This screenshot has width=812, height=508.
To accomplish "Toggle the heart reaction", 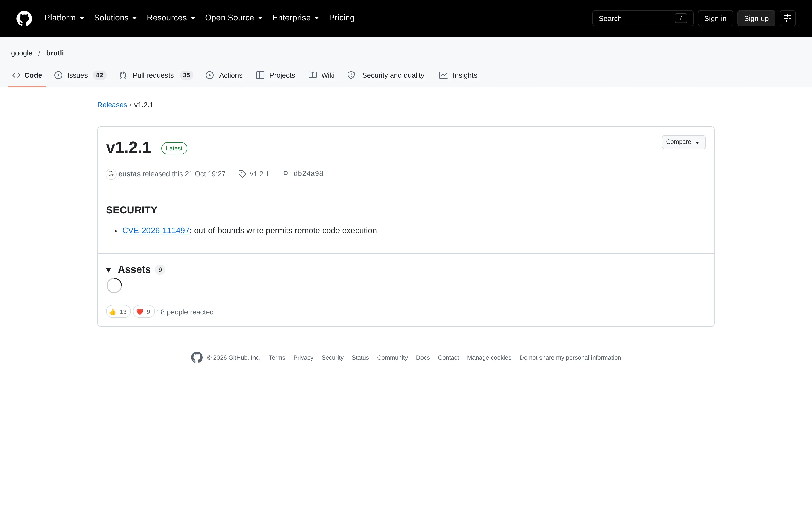I will coord(144,312).
